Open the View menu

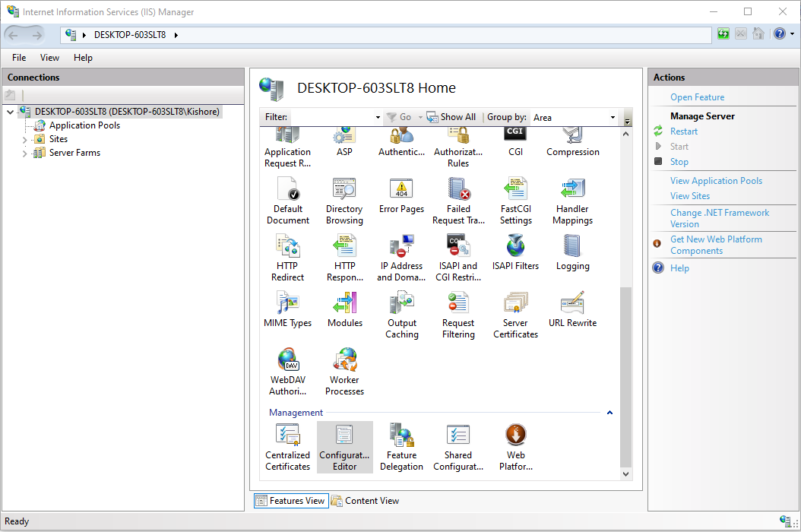click(x=49, y=58)
